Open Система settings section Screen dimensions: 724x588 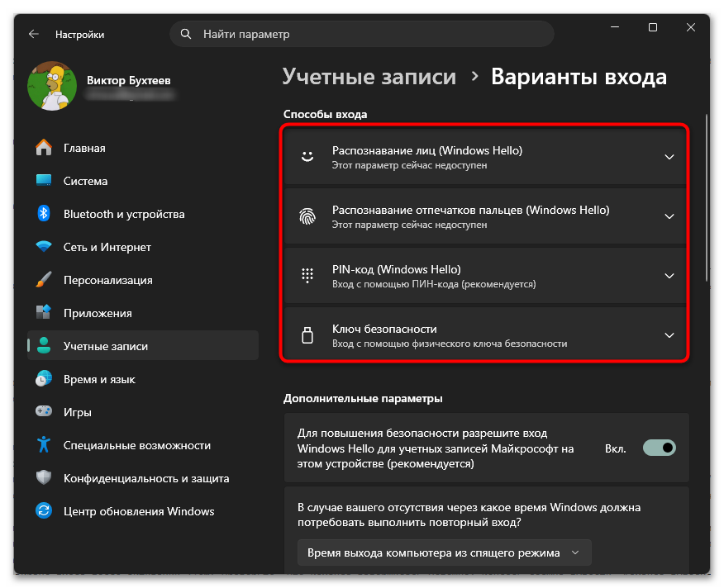[x=143, y=181]
